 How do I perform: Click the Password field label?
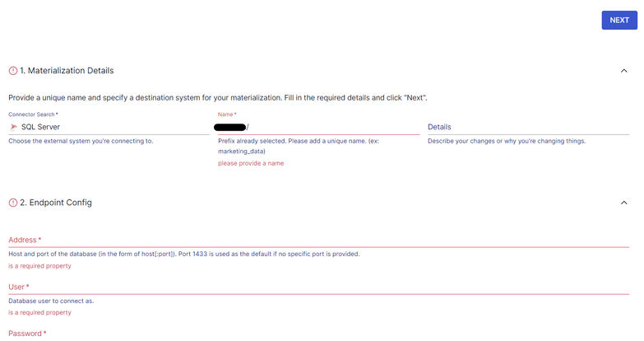pos(27,334)
